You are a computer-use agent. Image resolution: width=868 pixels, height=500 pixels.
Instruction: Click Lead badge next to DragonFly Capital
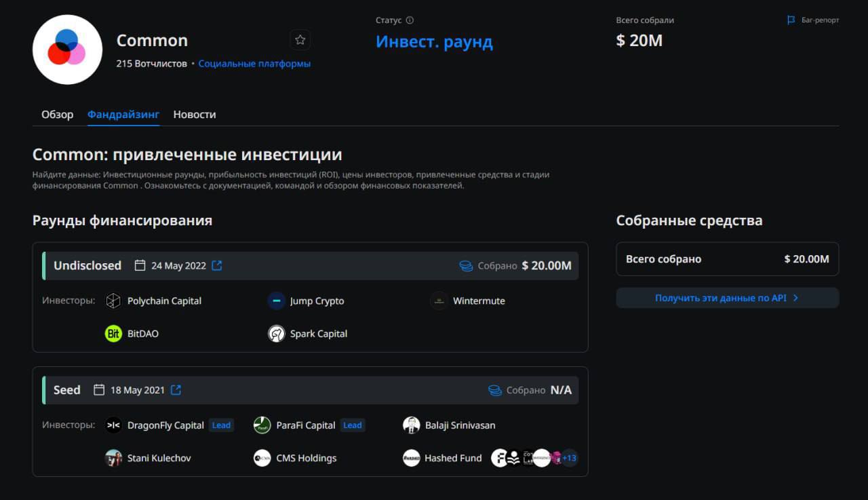(x=221, y=425)
